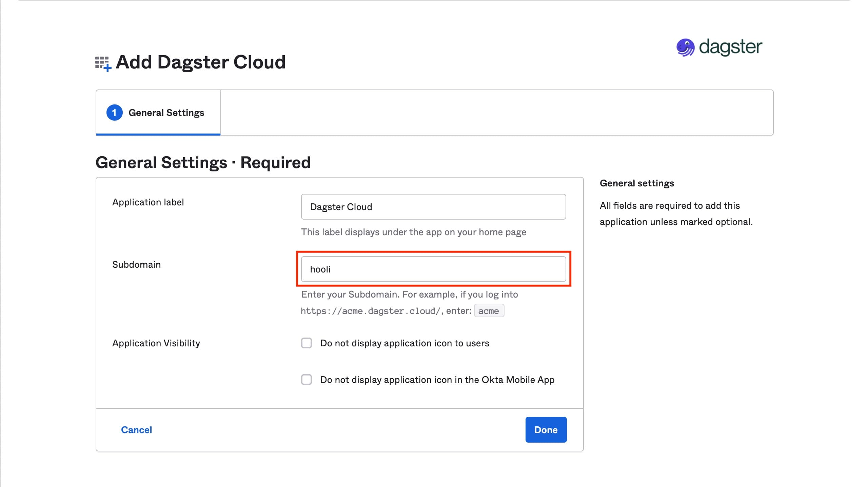The height and width of the screenshot is (487, 868).
Task: Click the add application grid icon beside title
Action: pyautogui.click(x=102, y=63)
